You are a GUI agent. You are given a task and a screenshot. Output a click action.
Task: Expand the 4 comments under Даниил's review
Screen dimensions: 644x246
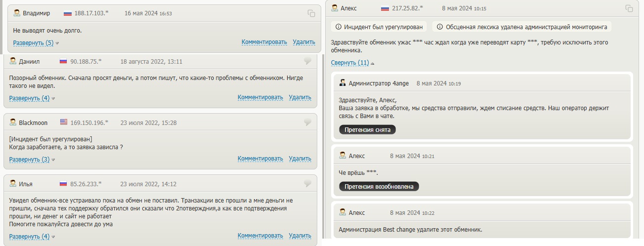[x=30, y=98]
